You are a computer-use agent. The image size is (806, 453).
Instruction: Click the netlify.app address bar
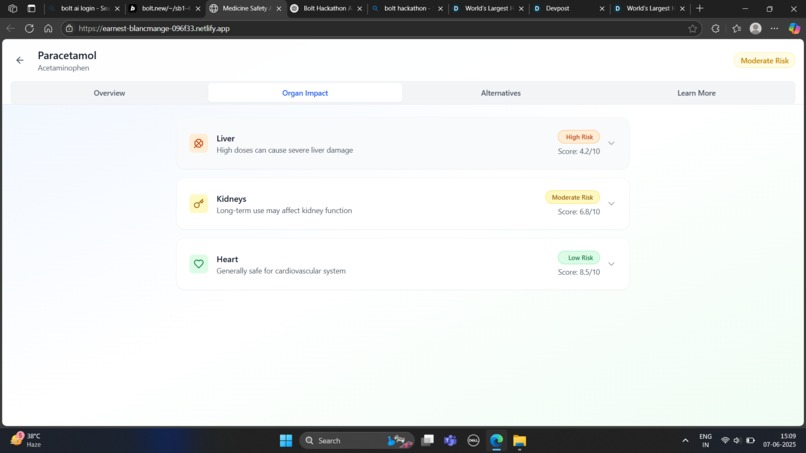(x=380, y=29)
